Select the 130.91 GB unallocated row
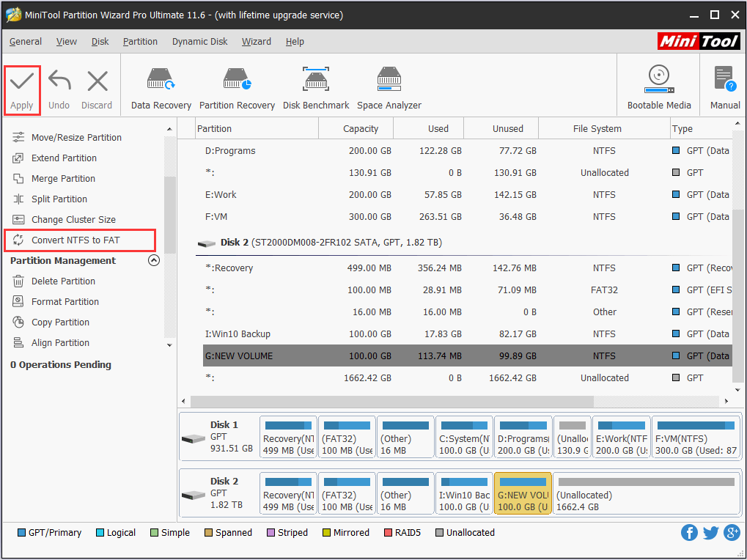 pyautogui.click(x=468, y=172)
